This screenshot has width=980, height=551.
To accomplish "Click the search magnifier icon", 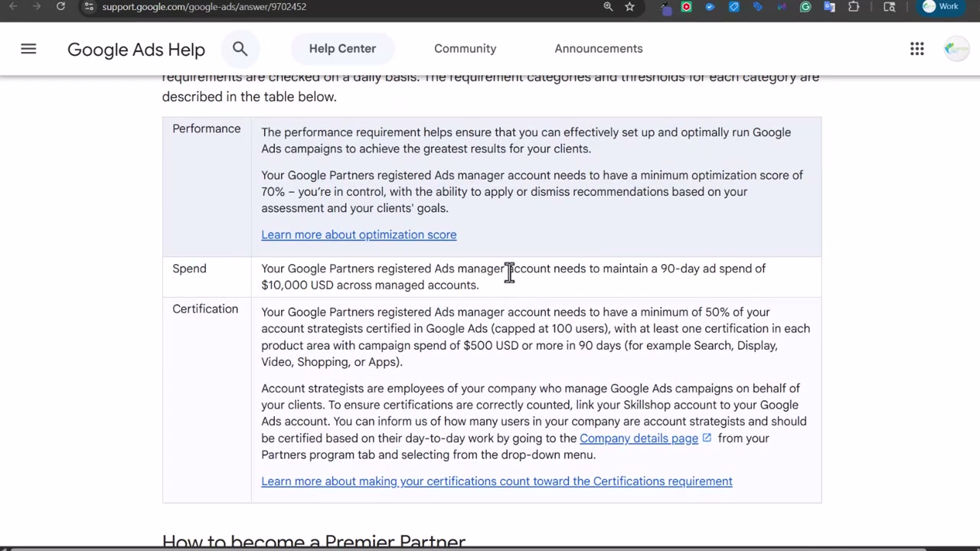I will click(240, 49).
